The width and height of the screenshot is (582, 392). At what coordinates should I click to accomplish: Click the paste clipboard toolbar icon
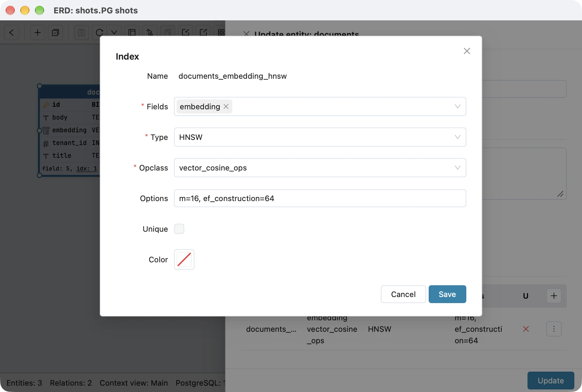(168, 33)
